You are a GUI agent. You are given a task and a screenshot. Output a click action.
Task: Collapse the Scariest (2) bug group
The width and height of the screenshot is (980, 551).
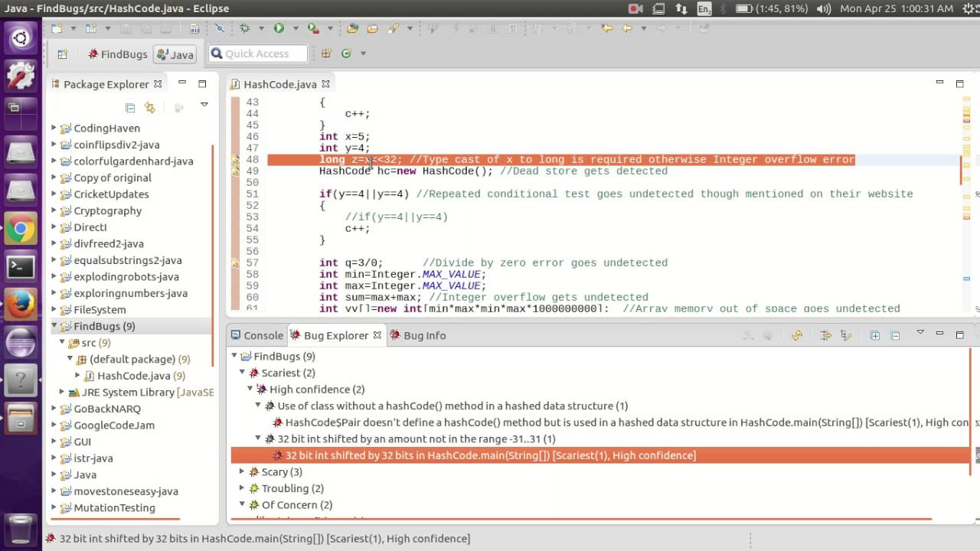point(243,373)
